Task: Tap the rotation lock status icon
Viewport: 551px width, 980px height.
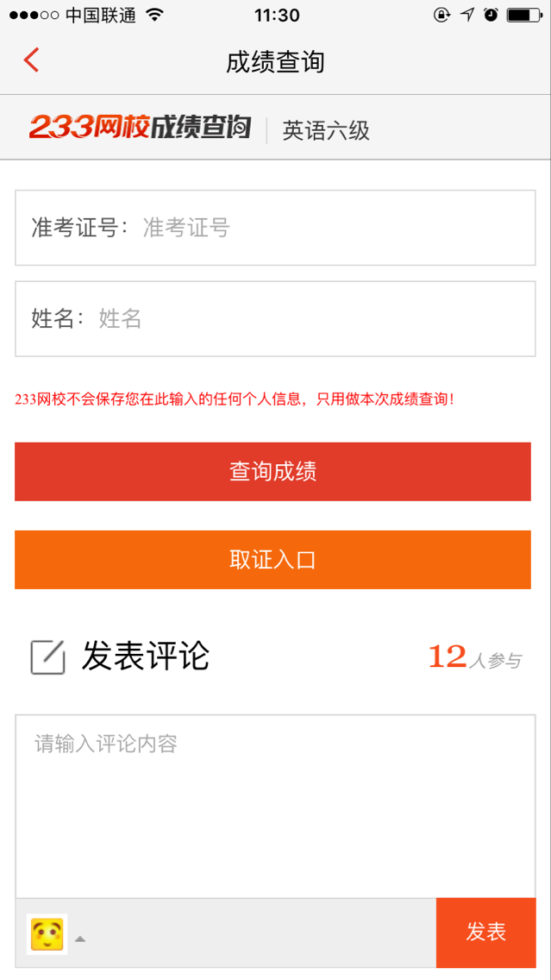Action: (x=441, y=15)
